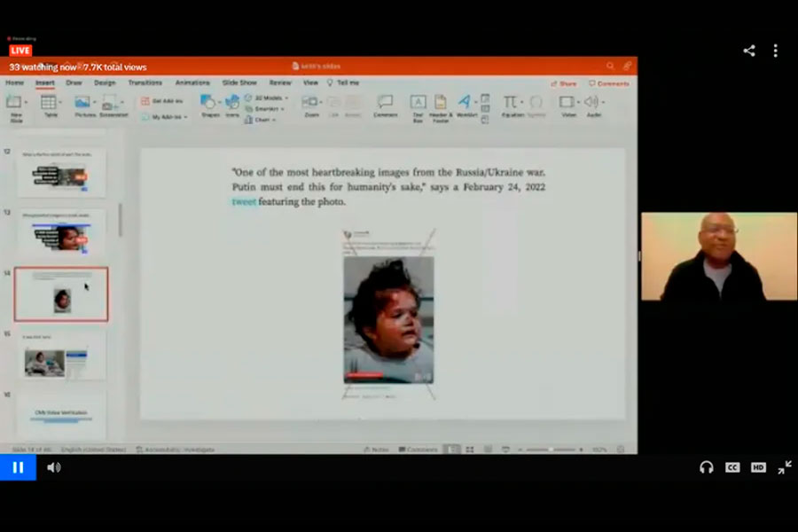Click the Share button in PowerPoint

(x=564, y=83)
